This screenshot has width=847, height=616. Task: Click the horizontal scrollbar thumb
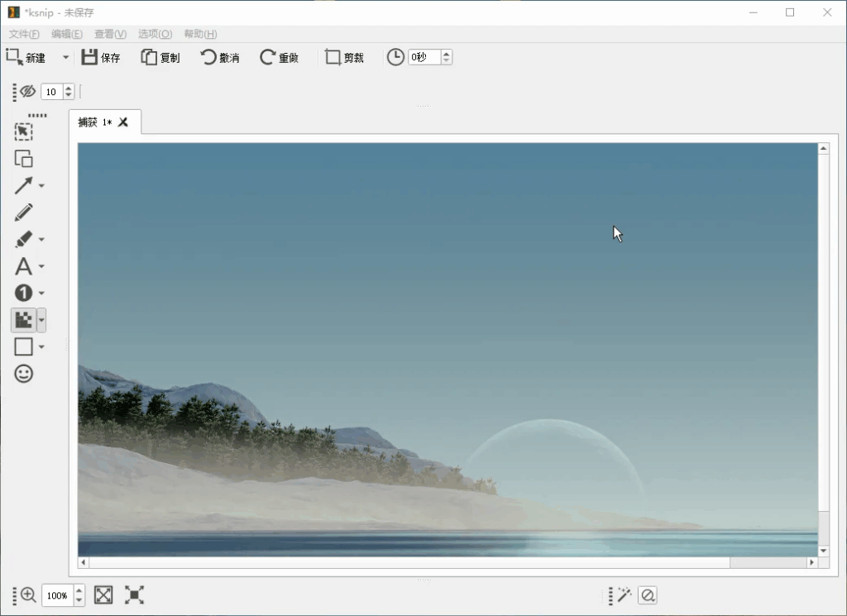pyautogui.click(x=768, y=562)
